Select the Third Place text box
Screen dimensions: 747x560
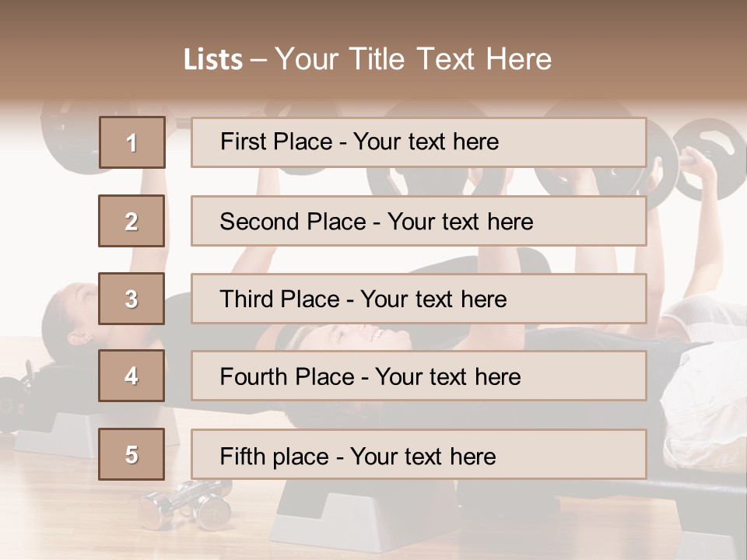coord(419,299)
